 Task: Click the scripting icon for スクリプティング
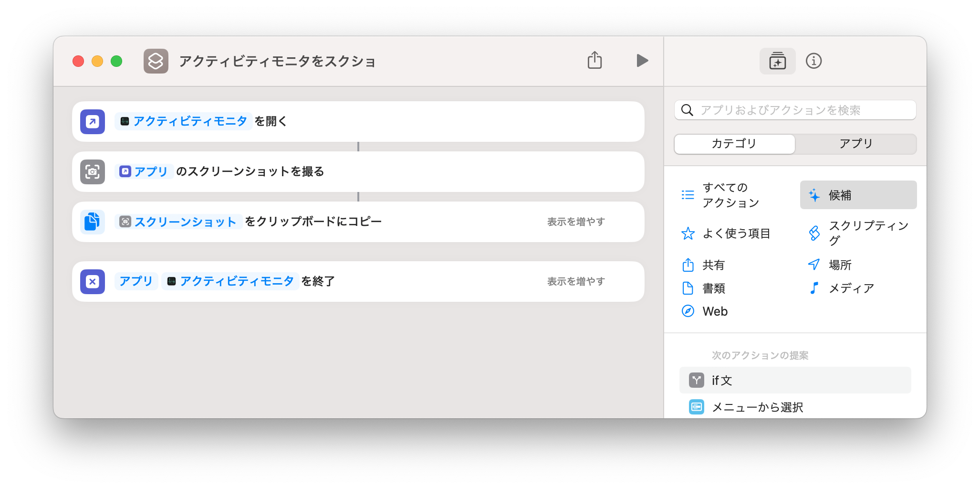814,233
